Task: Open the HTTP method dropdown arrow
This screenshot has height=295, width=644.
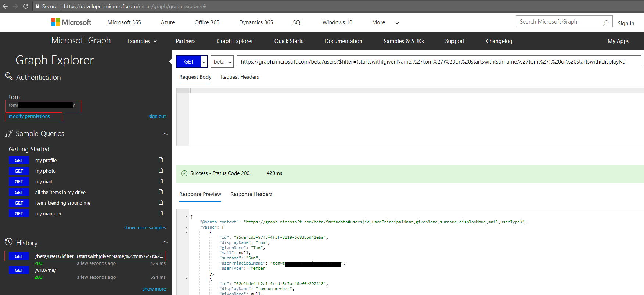Action: (x=204, y=62)
